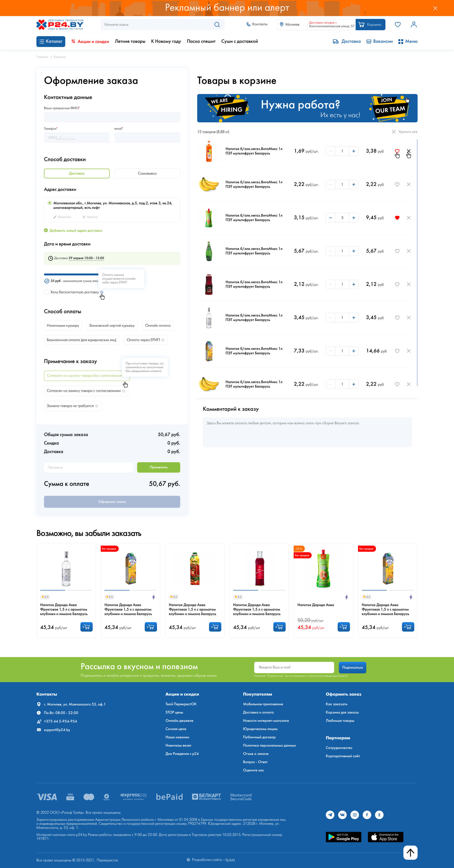Open the Каталог menu
Viewport: 454px width, 868px height.
point(51,41)
